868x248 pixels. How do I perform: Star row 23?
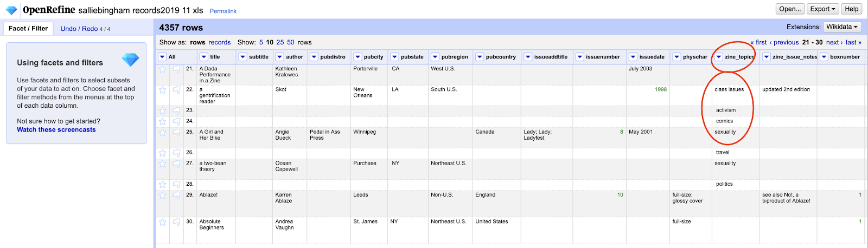click(162, 110)
